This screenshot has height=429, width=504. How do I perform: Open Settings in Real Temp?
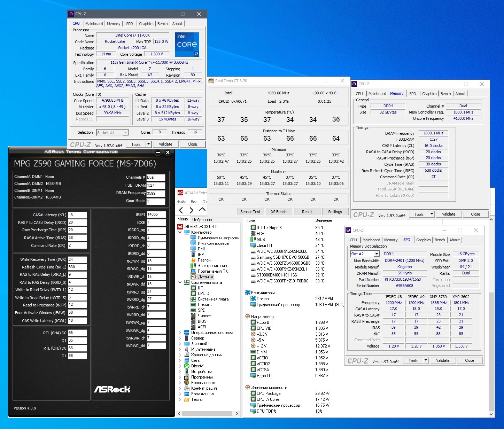point(335,212)
